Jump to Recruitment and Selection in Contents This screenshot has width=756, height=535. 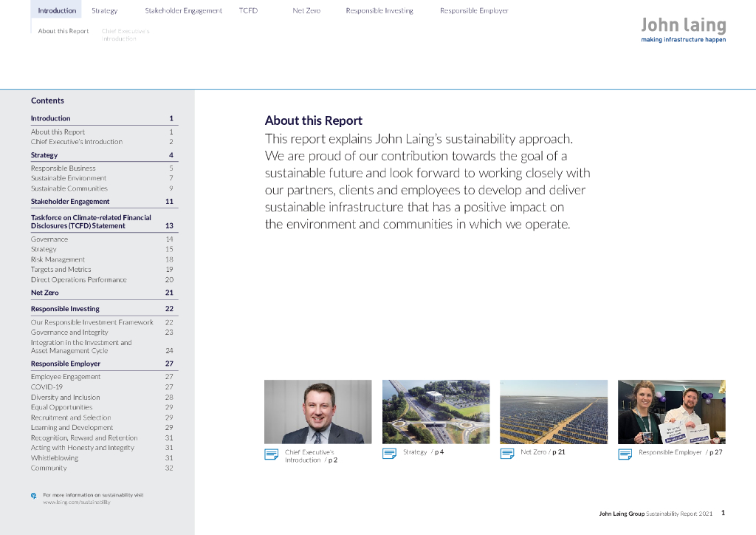(x=102, y=418)
